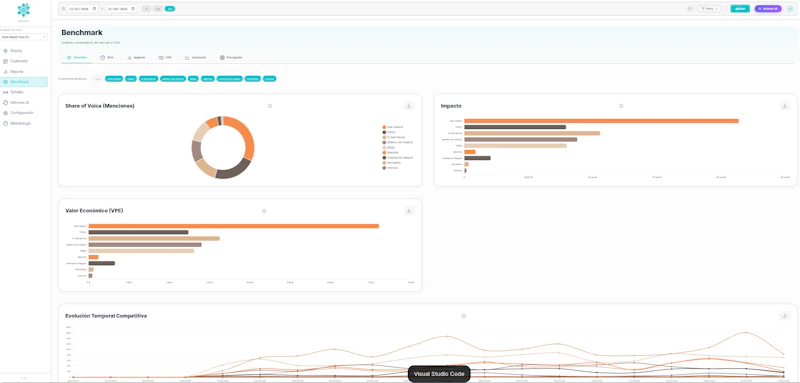The image size is (800, 383).
Task: Open Configuración gear in the sidebar
Action: [x=6, y=113]
